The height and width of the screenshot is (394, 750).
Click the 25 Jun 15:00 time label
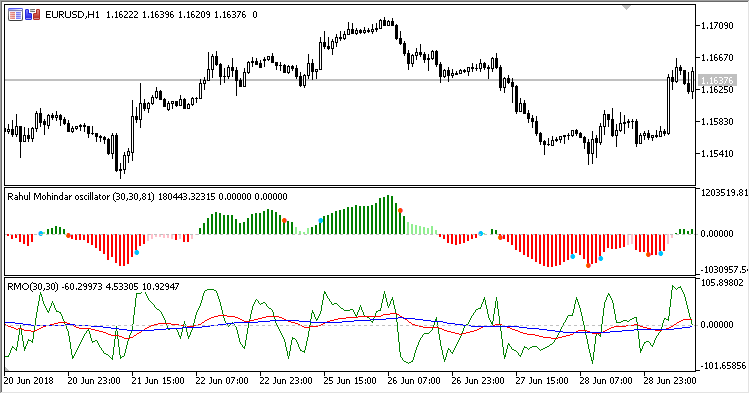350,381
